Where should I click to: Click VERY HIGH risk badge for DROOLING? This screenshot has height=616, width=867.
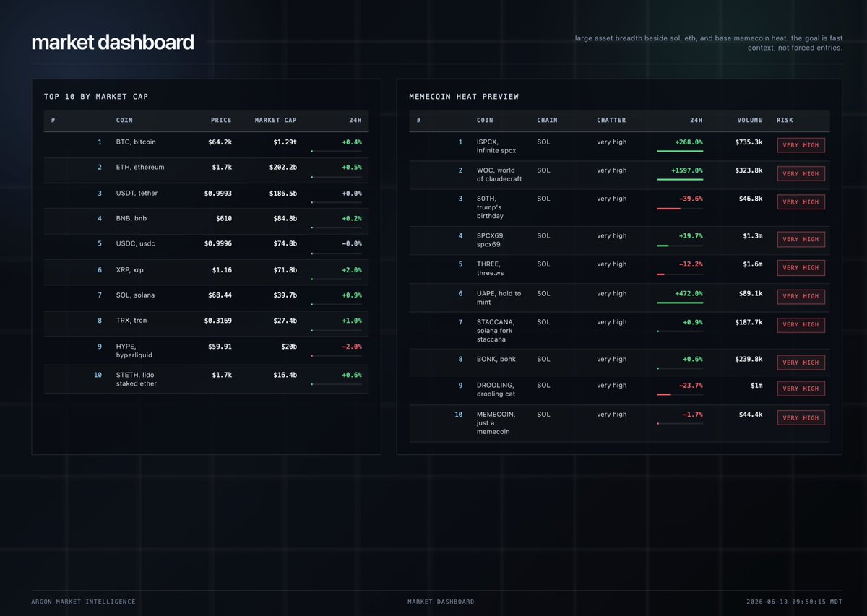coord(801,389)
